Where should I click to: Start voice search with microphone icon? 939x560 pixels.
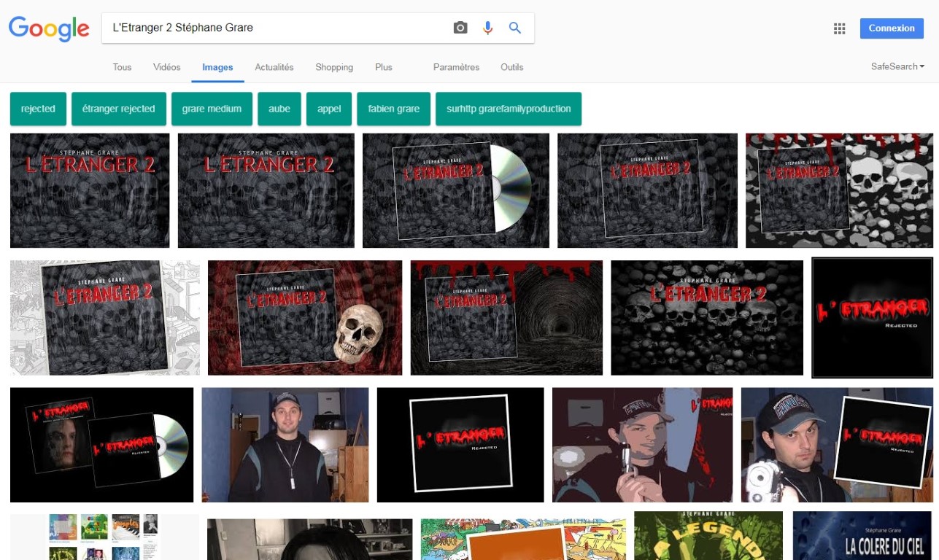tap(488, 28)
